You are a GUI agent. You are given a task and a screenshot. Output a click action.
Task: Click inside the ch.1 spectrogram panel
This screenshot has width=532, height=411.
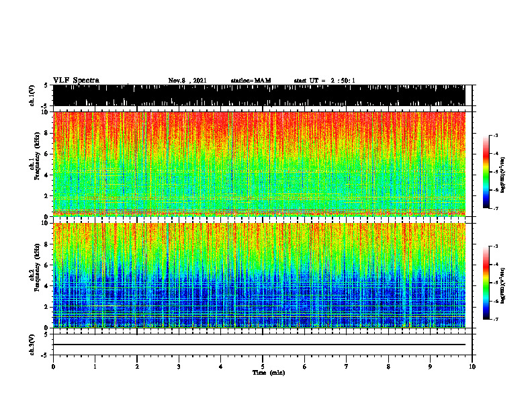tap(259, 164)
